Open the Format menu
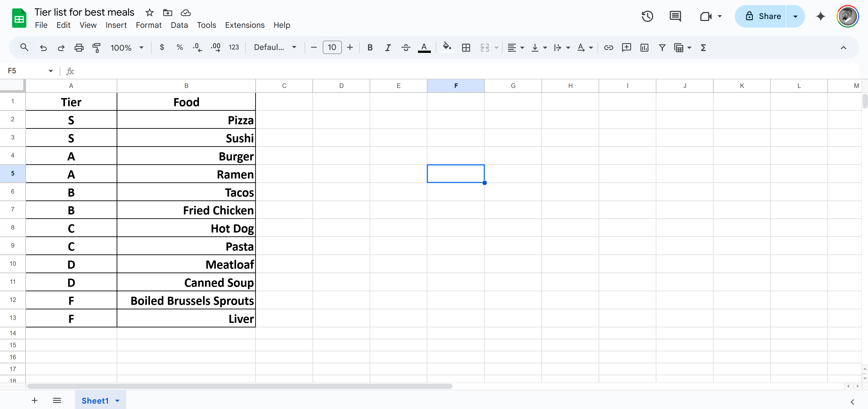Viewport: 868px width, 409px height. tap(149, 25)
